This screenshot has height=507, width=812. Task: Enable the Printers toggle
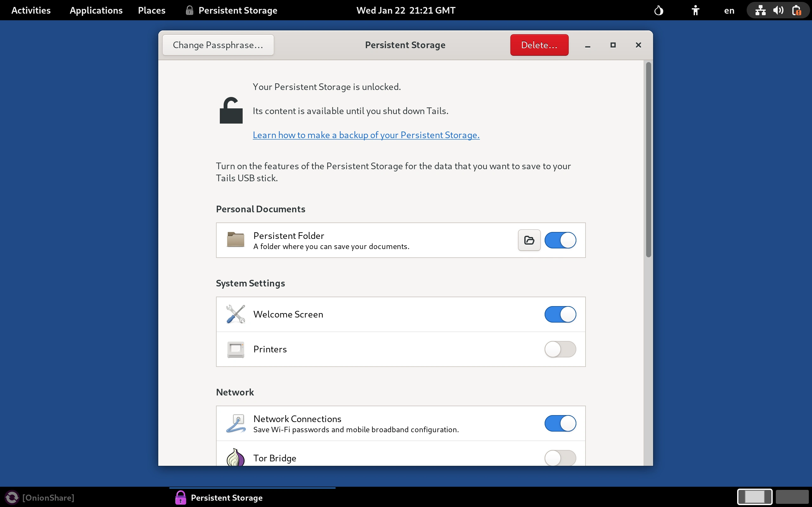560,350
